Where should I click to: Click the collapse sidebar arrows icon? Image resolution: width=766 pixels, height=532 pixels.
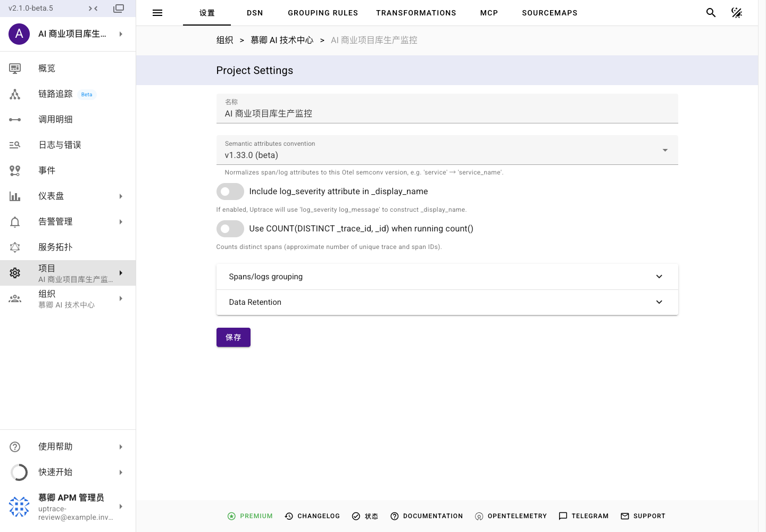click(93, 9)
